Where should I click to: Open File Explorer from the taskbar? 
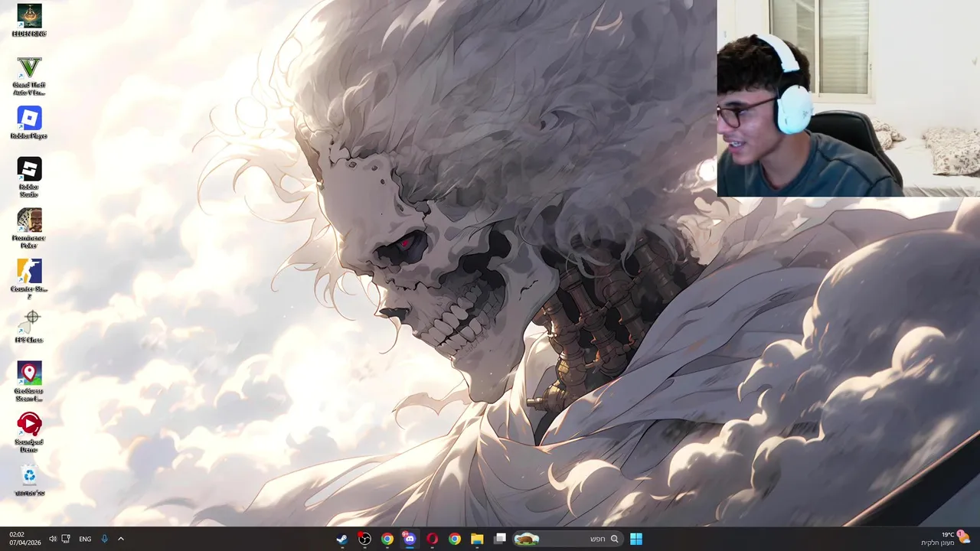click(477, 539)
